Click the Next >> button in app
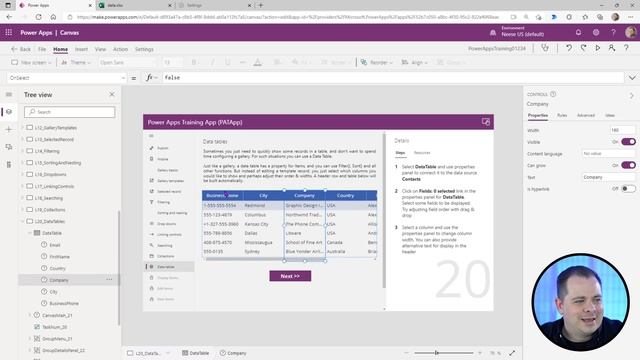 (x=290, y=276)
